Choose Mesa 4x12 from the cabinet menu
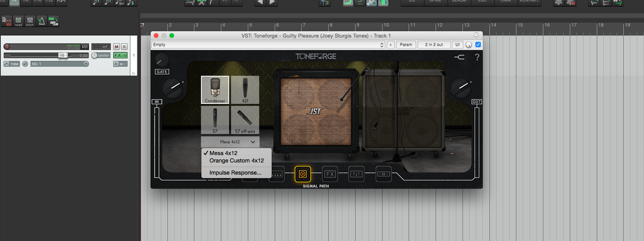 (x=237, y=153)
